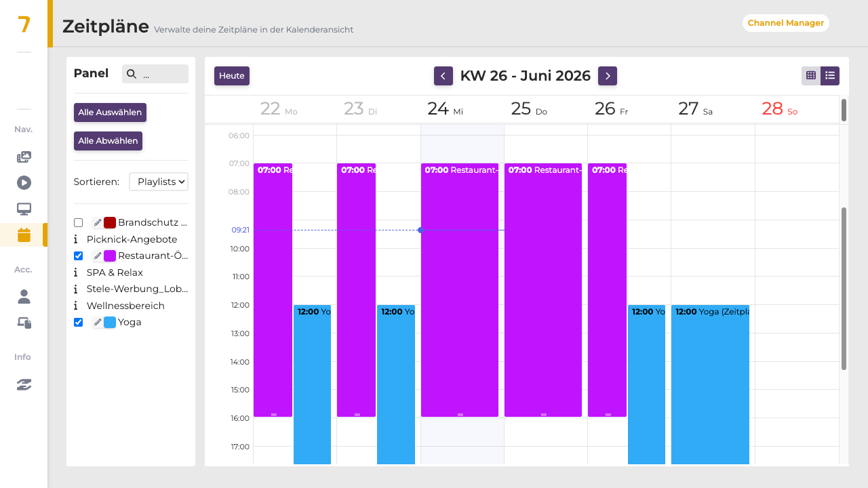Screen dimensions: 868x488
Task: Open the playlists play icon in sidebar
Action: [24, 182]
